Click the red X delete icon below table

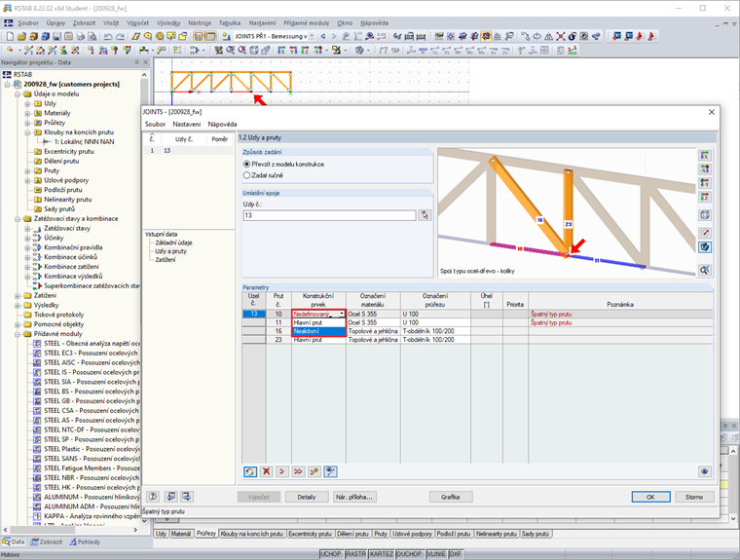pos(266,471)
